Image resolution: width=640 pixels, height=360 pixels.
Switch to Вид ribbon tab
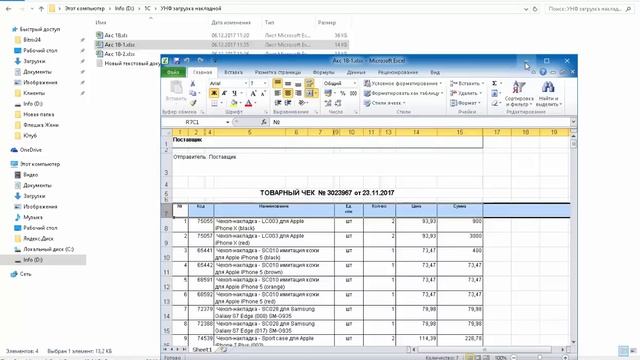tap(435, 72)
